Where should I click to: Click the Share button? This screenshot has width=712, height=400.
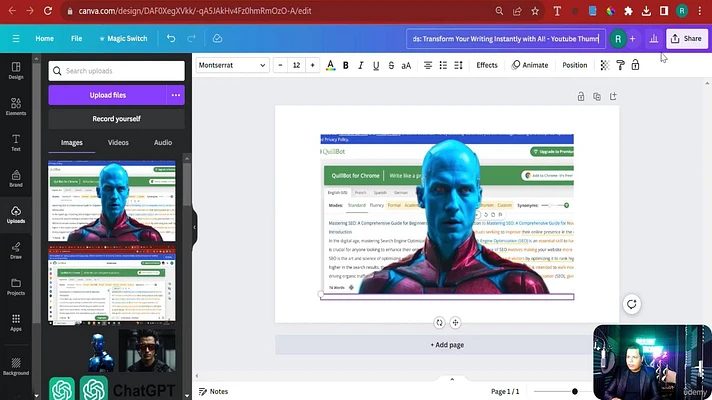(x=687, y=39)
